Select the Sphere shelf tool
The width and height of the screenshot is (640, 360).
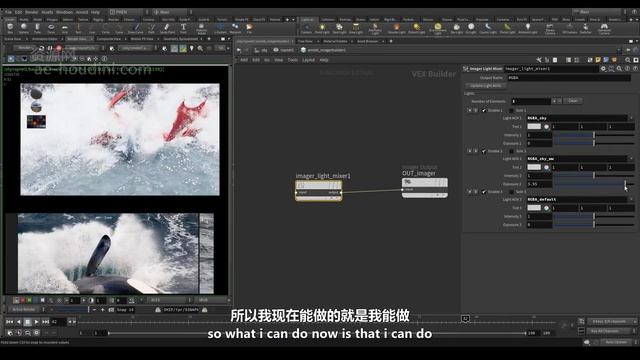pyautogui.click(x=24, y=29)
